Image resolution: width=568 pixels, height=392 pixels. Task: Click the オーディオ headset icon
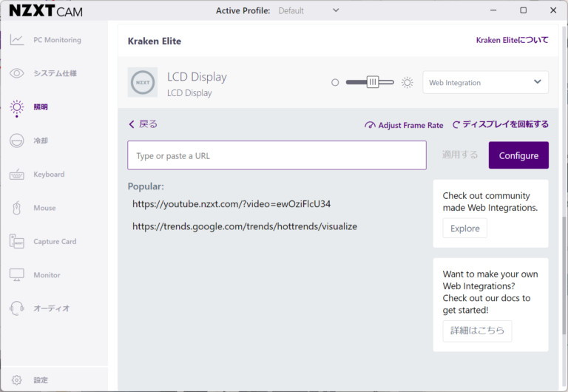[x=16, y=308]
